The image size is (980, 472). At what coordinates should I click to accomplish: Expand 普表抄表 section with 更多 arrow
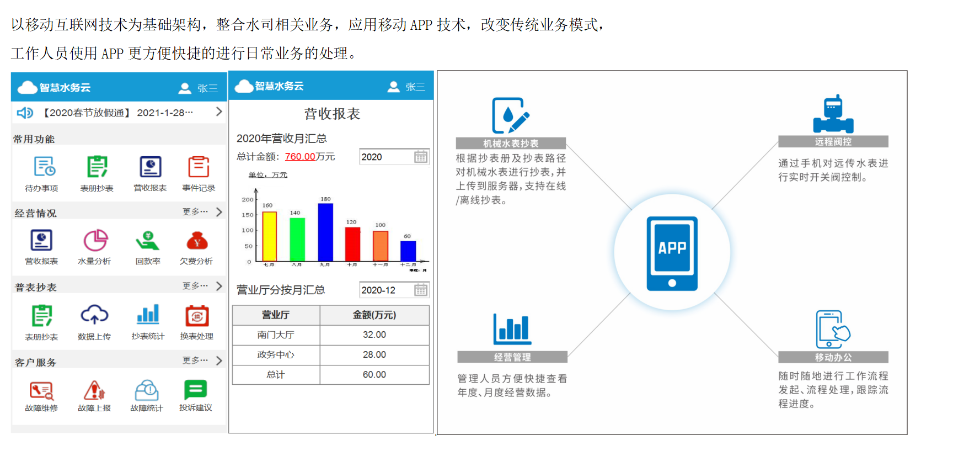click(219, 286)
